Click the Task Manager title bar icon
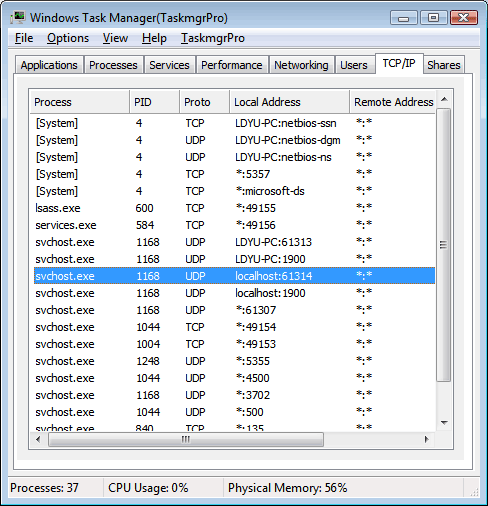This screenshot has width=488, height=506. coord(18,17)
